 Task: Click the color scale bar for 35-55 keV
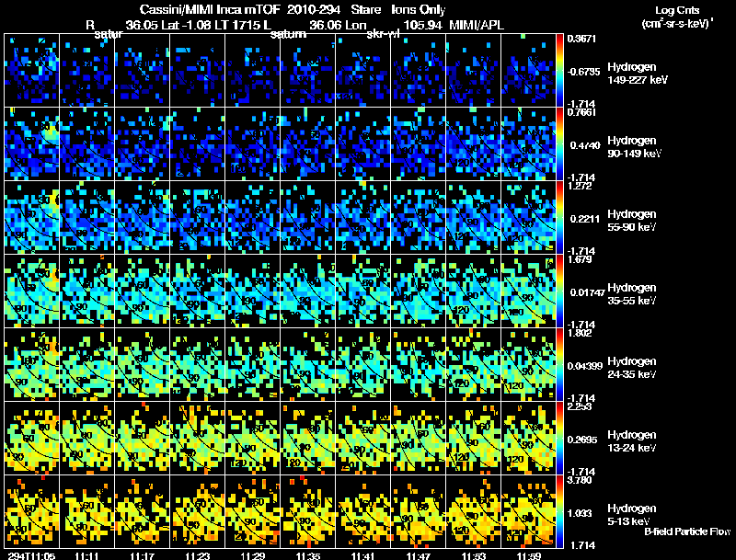(559, 291)
